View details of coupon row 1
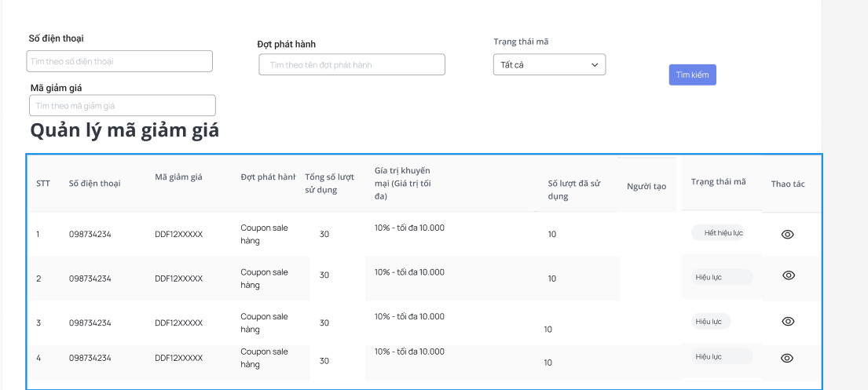This screenshot has width=868, height=390. 787,234
